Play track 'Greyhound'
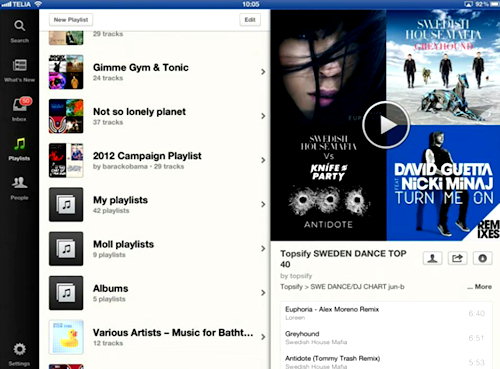The height and width of the screenshot is (369, 500). click(x=386, y=338)
